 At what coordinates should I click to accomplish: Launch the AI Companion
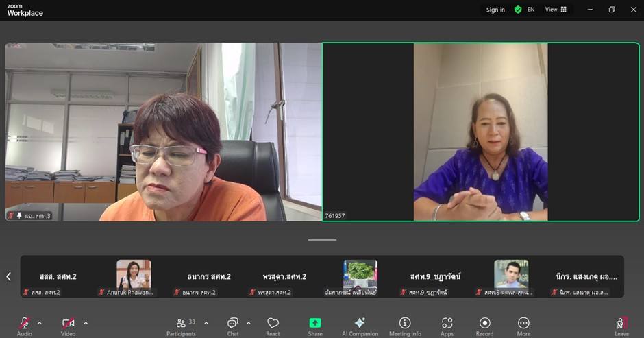coord(360,324)
